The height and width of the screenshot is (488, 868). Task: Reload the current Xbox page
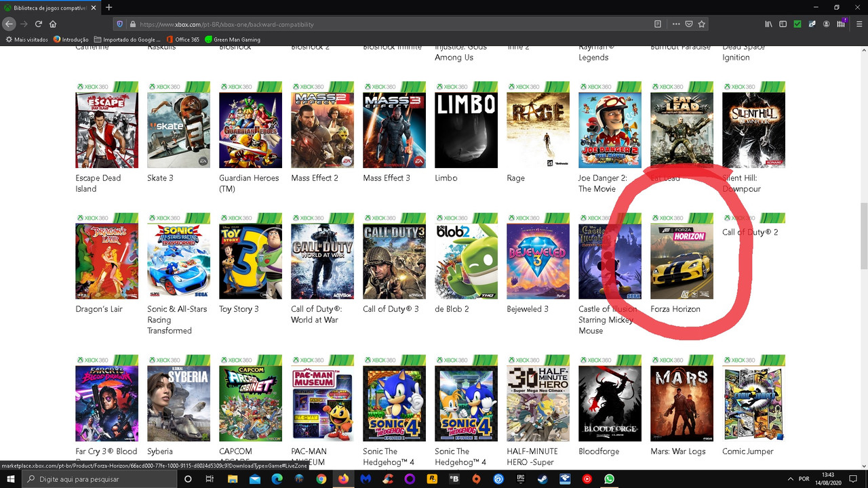click(39, 24)
